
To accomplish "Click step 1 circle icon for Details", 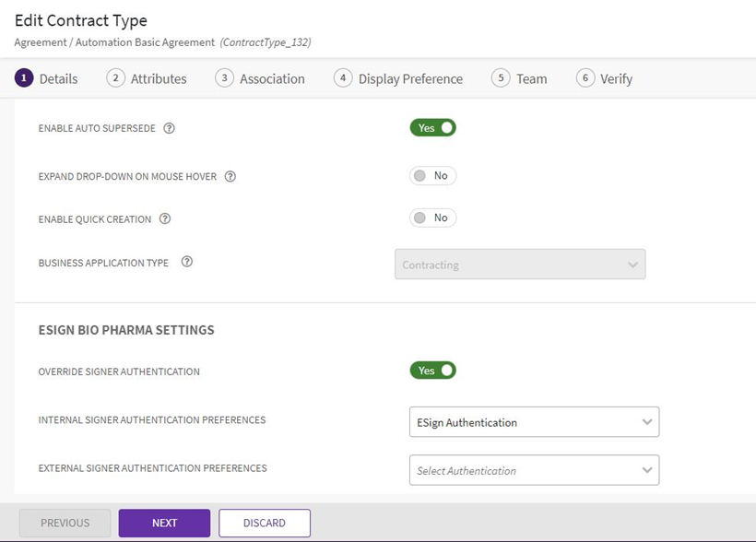I will click(24, 78).
